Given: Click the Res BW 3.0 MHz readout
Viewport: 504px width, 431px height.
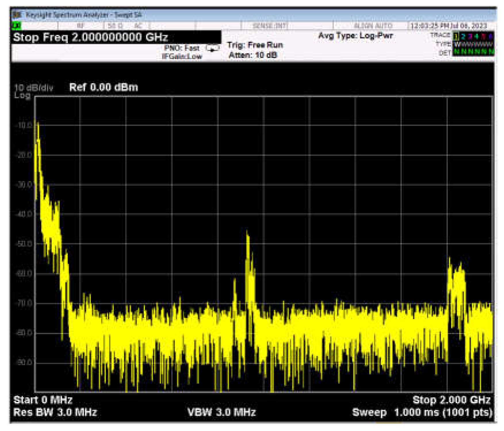Looking at the screenshot, I should click(55, 412).
